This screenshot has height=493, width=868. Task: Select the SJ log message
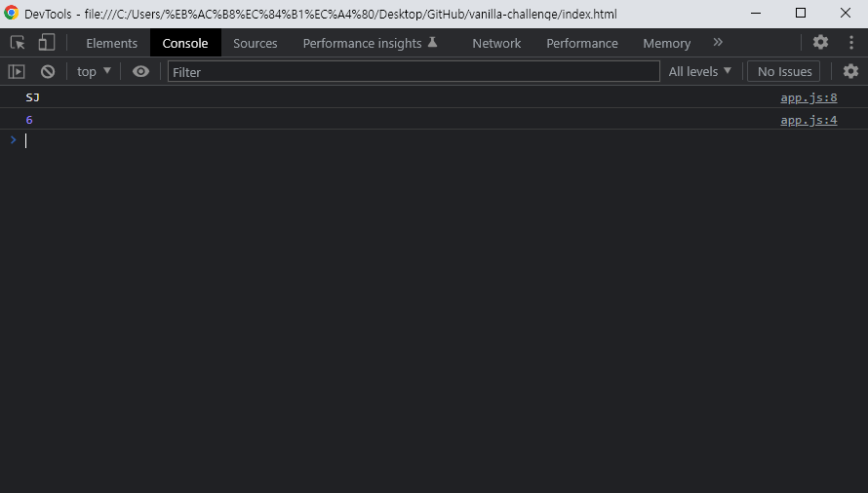click(32, 97)
